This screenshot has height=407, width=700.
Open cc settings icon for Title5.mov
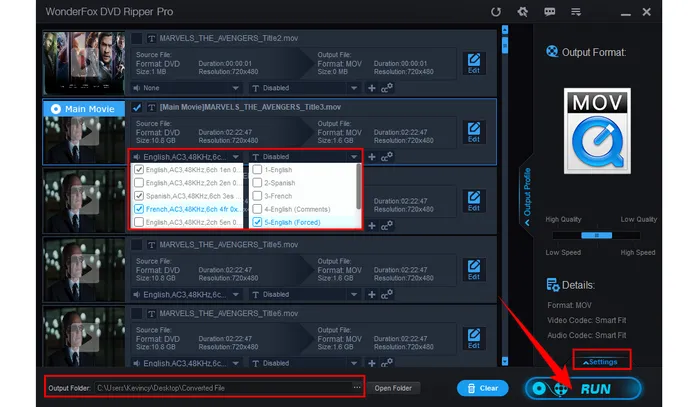coord(387,294)
